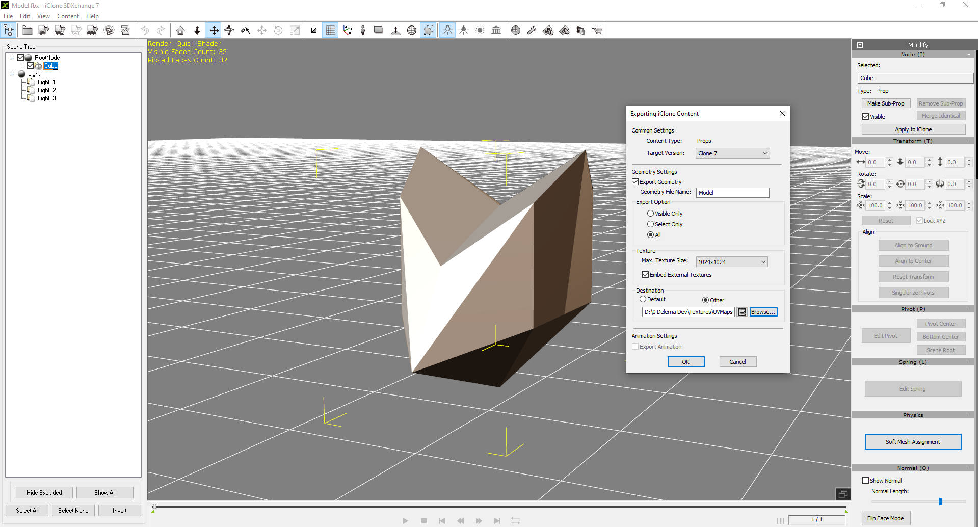Toggle the Visible checkbox in Modify
The image size is (980, 527).
coord(865,117)
